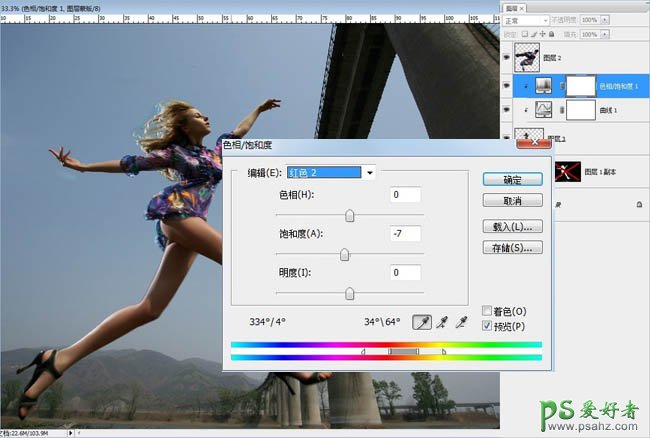This screenshot has height=438, width=650.
Task: Uncheck the 预览(P) preview checkbox
Action: point(487,326)
